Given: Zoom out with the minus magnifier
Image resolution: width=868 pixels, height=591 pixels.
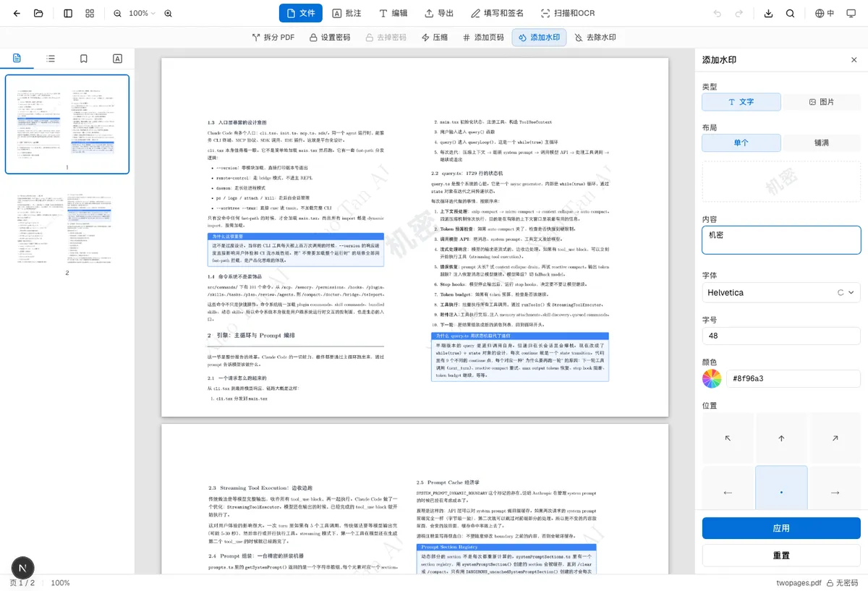Looking at the screenshot, I should (118, 13).
